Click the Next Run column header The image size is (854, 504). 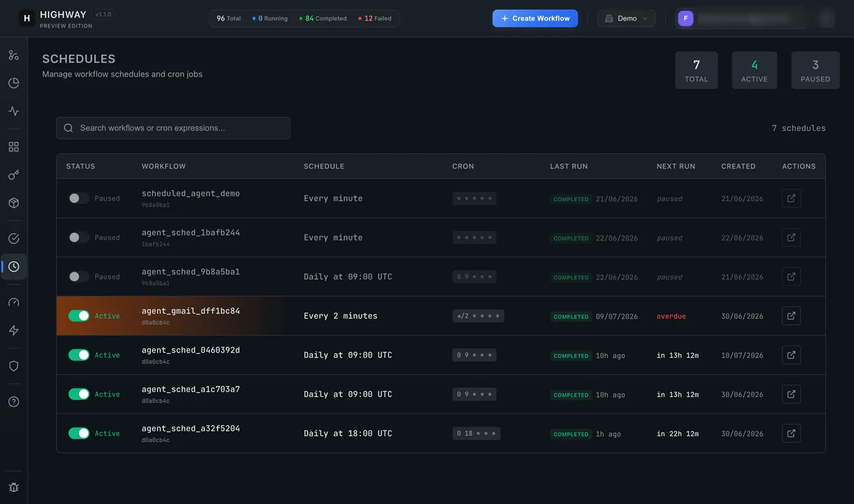point(676,166)
